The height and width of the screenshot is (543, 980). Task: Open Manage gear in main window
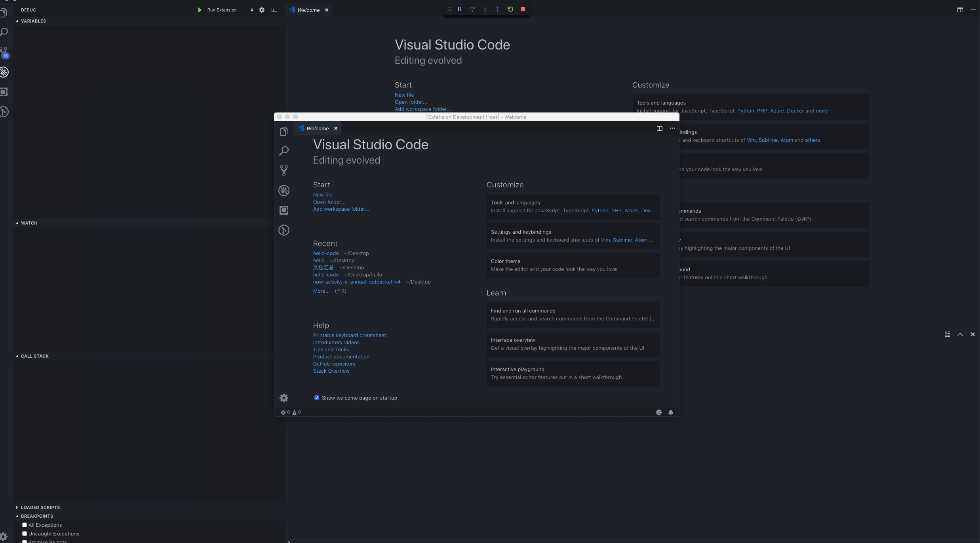[4, 537]
